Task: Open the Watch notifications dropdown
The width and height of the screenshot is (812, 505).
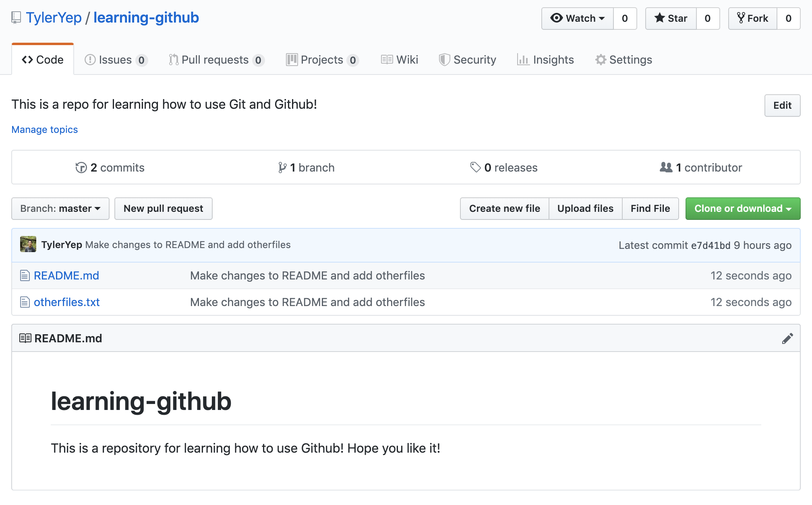Action: coord(578,19)
